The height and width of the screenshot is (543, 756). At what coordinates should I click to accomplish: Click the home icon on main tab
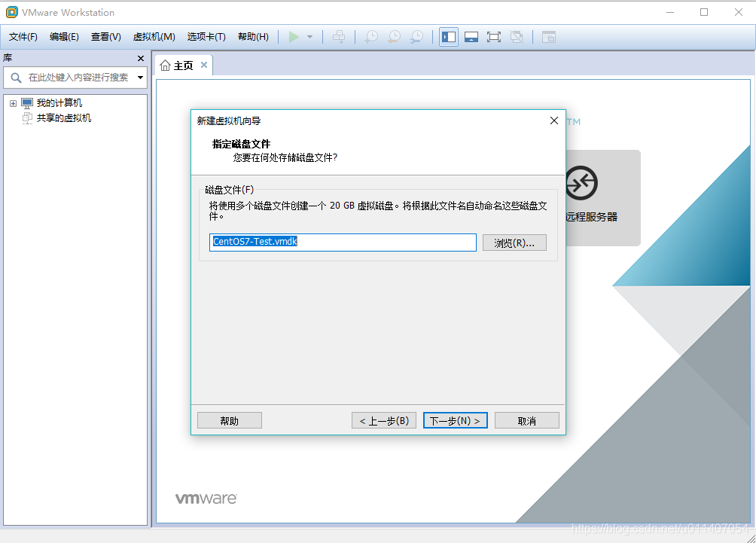click(x=165, y=65)
